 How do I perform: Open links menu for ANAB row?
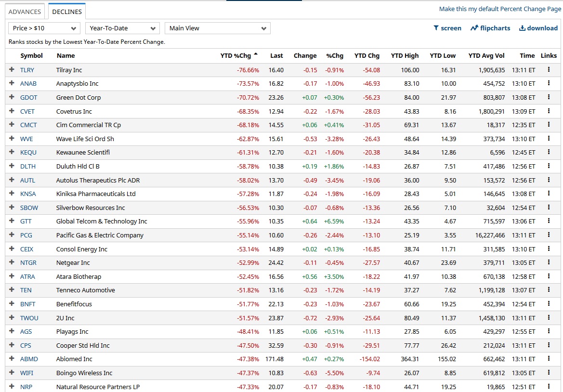click(549, 83)
